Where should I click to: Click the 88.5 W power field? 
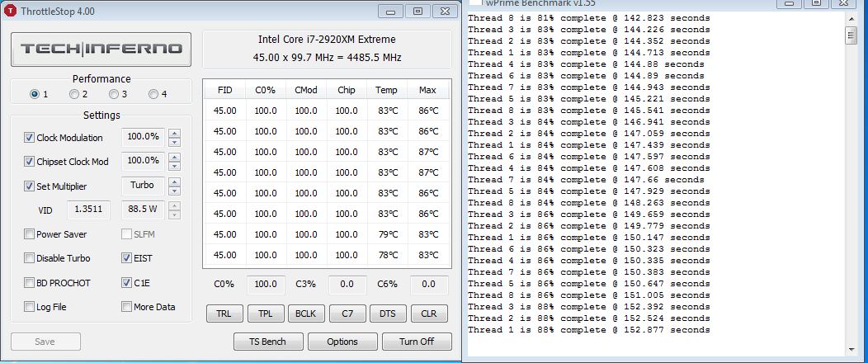click(x=143, y=210)
